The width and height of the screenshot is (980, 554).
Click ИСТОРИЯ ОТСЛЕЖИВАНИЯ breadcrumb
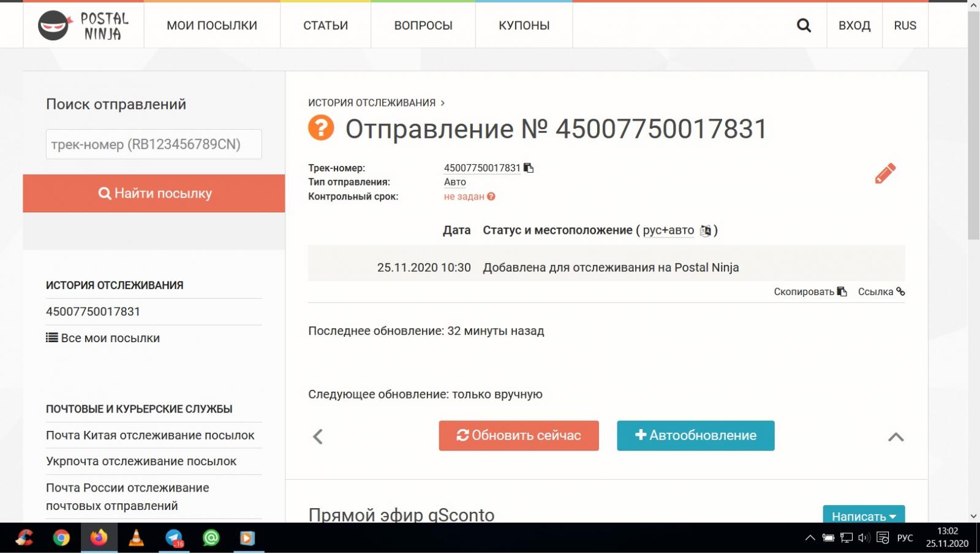(x=372, y=103)
